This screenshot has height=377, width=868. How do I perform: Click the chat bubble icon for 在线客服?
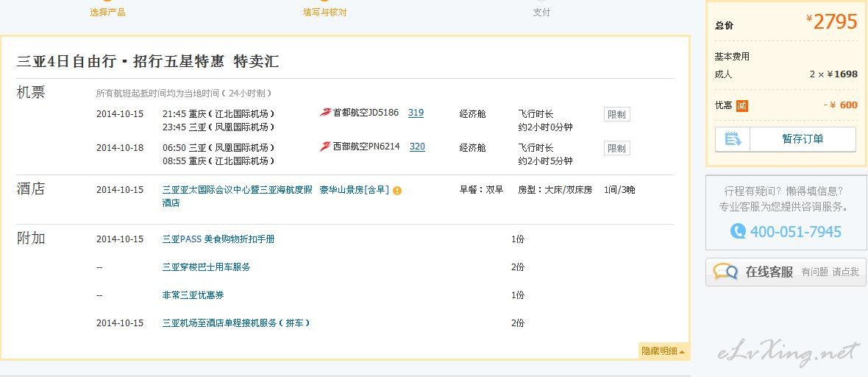pyautogui.click(x=725, y=272)
